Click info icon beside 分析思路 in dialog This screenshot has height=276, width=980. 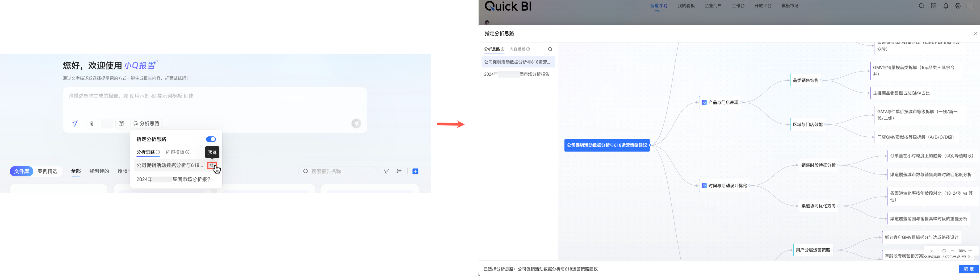pos(502,49)
